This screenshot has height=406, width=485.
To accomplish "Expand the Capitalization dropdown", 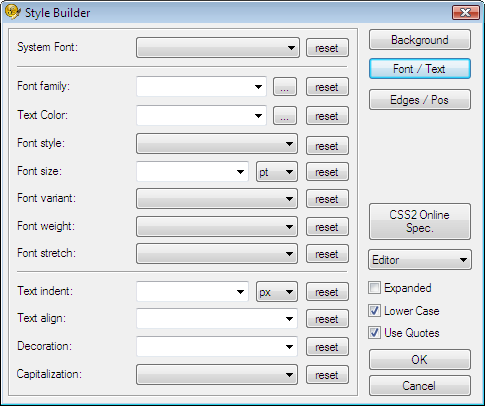I will (x=217, y=375).
